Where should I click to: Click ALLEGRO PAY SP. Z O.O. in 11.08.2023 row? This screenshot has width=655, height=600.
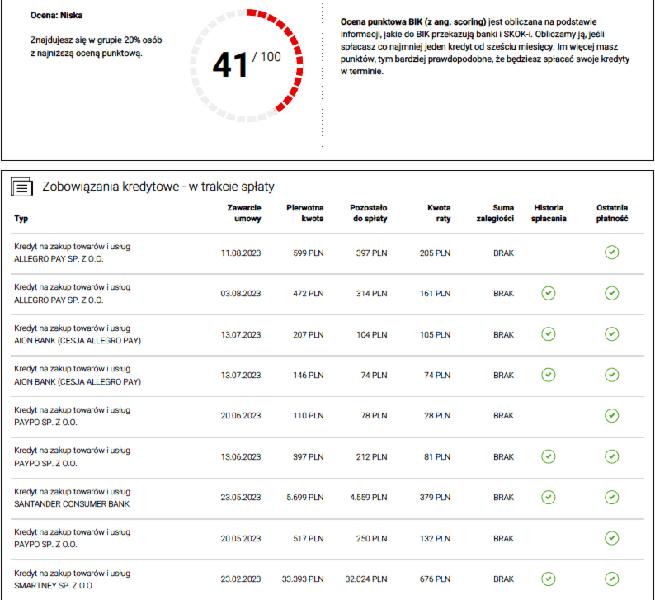pos(58,259)
